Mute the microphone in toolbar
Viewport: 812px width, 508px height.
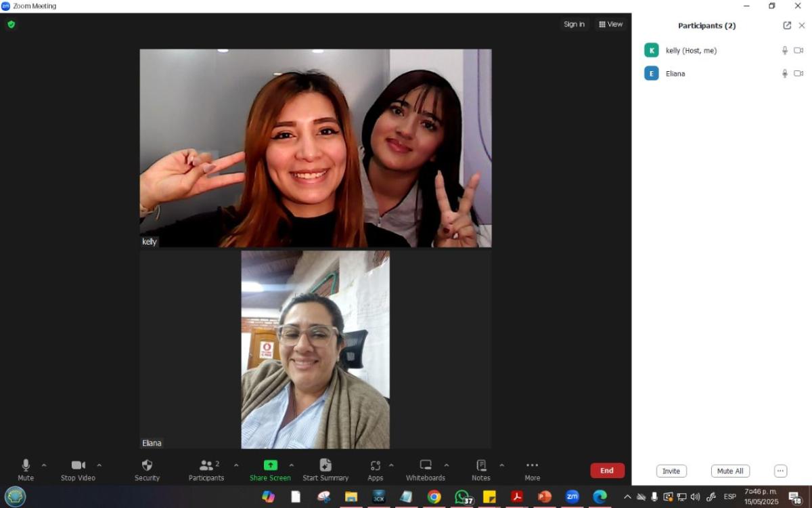pos(26,465)
